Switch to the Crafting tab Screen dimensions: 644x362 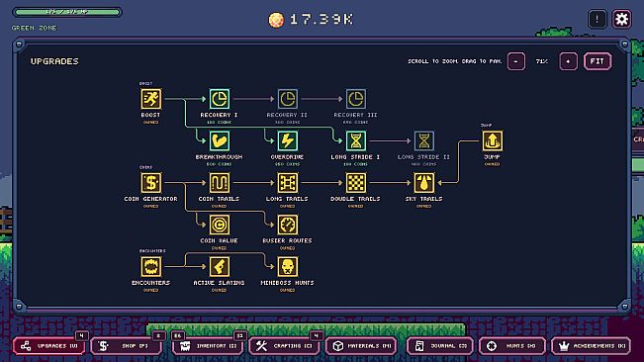tap(284, 346)
